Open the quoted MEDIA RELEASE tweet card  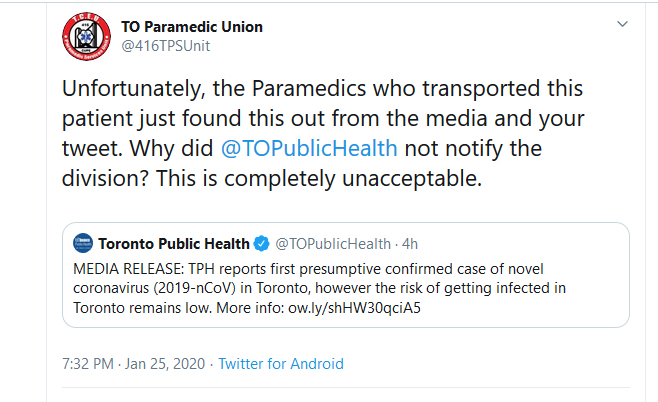pos(346,275)
